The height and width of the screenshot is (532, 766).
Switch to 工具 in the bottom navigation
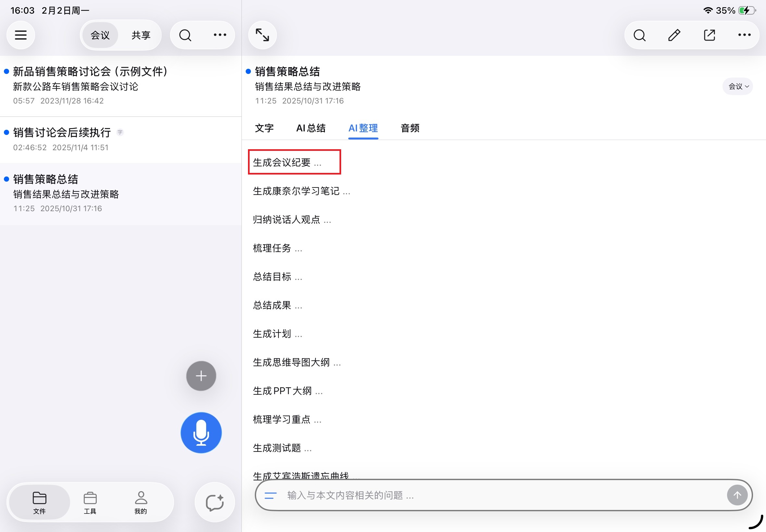point(90,502)
